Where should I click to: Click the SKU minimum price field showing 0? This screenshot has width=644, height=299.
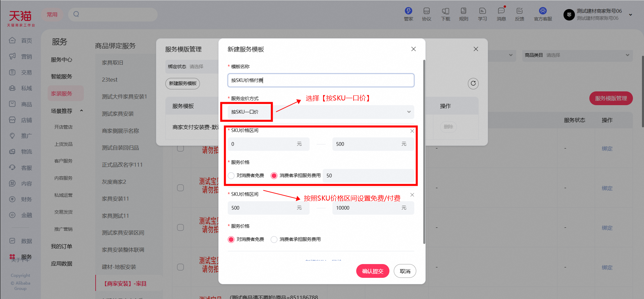coord(268,144)
